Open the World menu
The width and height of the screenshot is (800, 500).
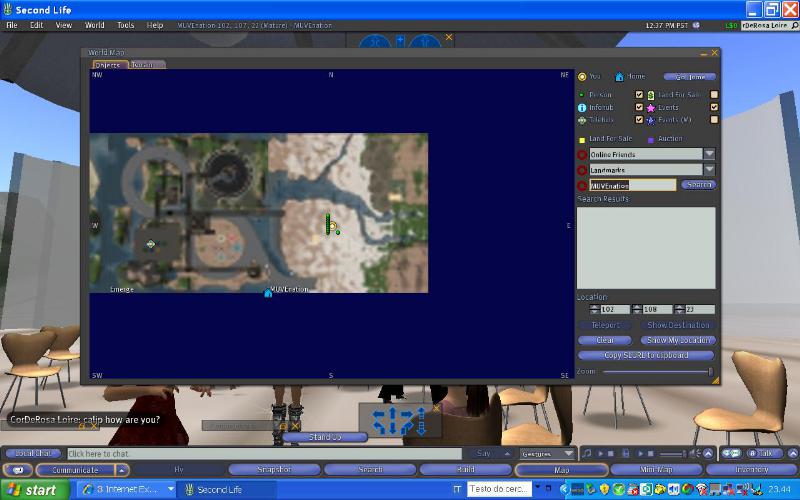click(x=94, y=26)
